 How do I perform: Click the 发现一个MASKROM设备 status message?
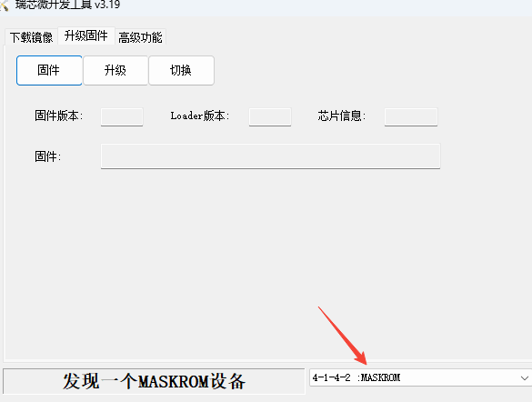154,381
